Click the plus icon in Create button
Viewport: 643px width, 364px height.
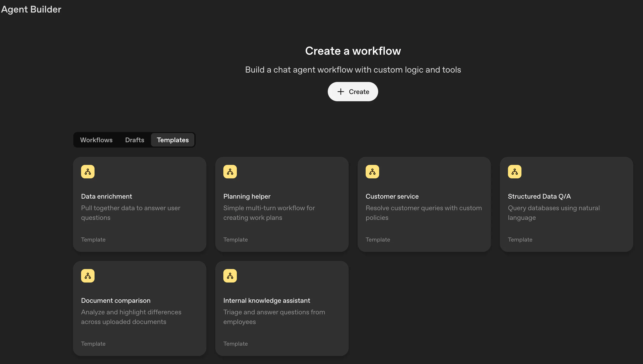click(x=341, y=92)
